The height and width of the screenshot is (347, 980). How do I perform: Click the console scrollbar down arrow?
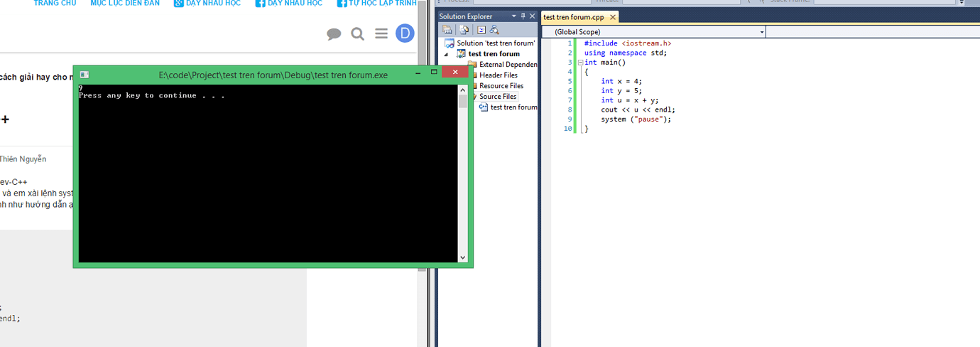463,258
